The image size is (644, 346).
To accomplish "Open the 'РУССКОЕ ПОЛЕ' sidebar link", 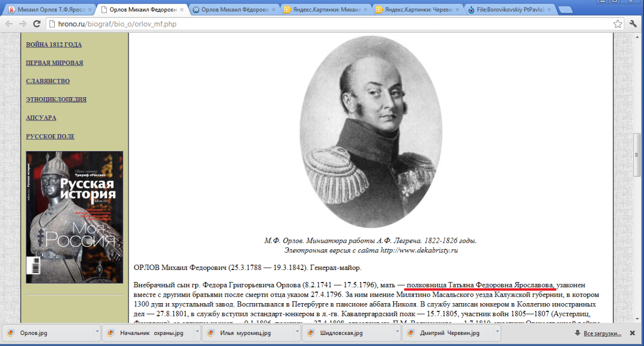I will (50, 136).
